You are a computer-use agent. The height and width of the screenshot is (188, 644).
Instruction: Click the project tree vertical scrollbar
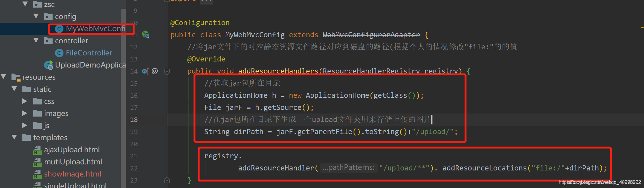pyautogui.click(x=123, y=98)
